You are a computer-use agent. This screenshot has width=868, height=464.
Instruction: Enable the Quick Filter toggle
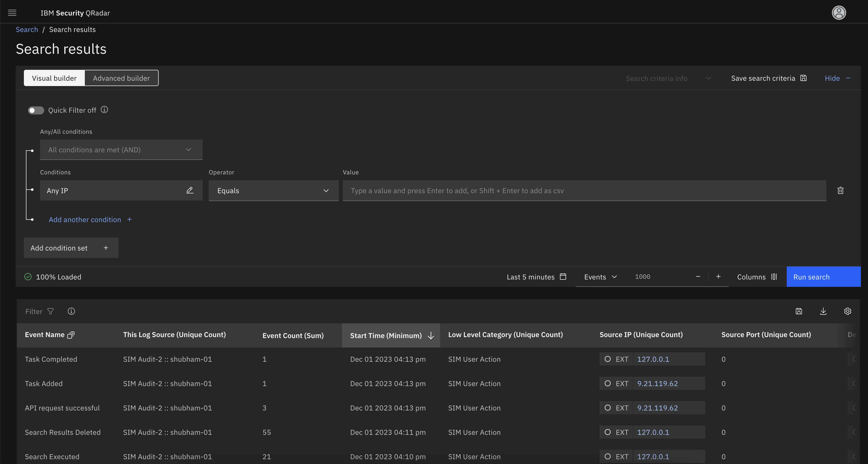point(36,110)
